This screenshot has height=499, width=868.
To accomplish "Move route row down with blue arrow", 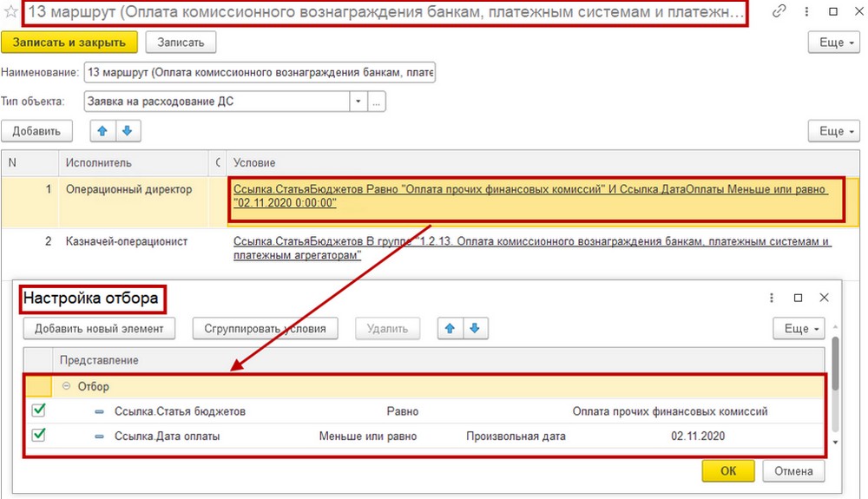I will point(128,131).
